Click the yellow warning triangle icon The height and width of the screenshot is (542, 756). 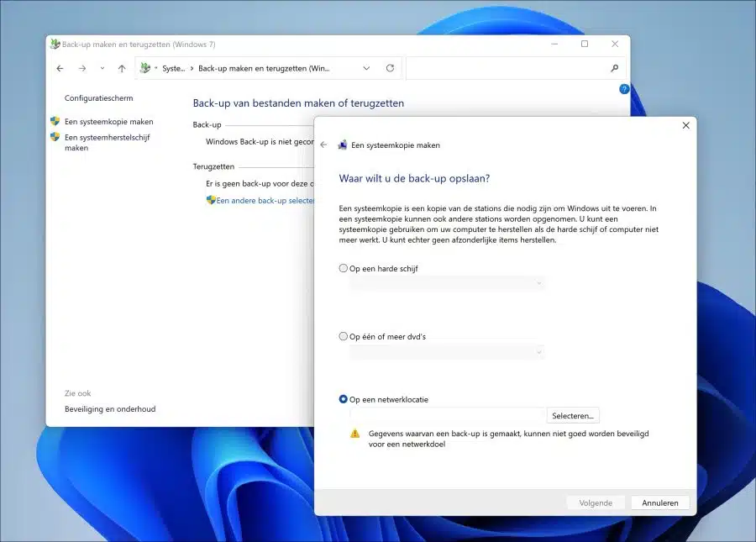(354, 434)
